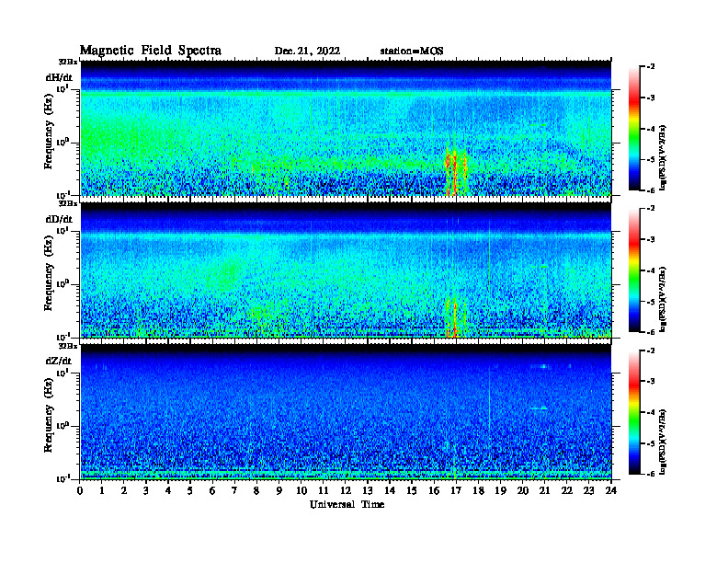Click hour 22 on the Universal Time axis

pyautogui.click(x=566, y=491)
